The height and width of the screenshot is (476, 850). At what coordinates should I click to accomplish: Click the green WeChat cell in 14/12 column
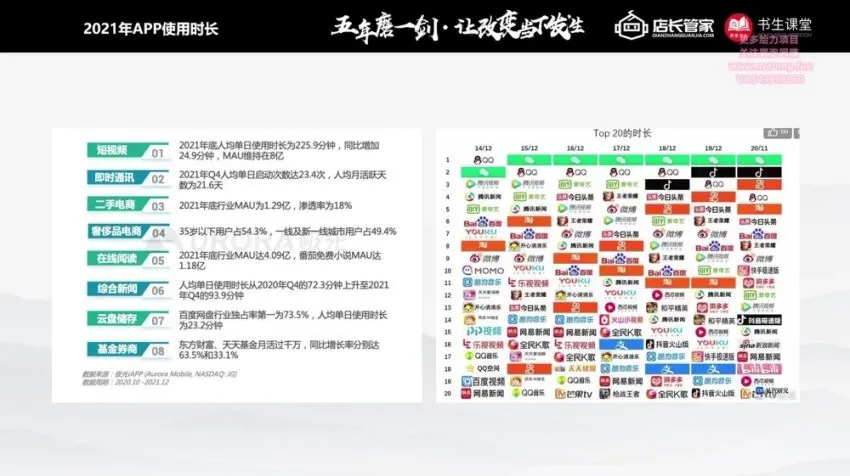pyautogui.click(x=483, y=172)
